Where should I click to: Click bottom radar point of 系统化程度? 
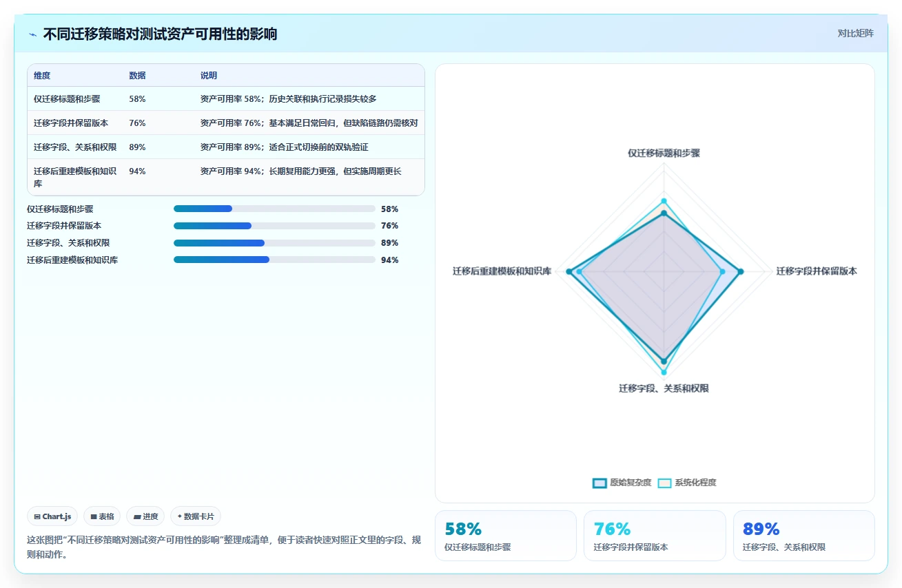point(664,372)
